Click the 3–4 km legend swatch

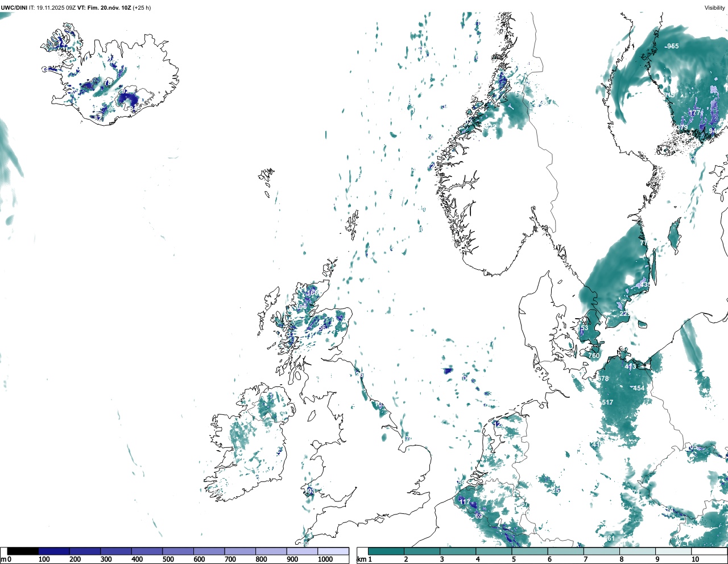(458, 551)
